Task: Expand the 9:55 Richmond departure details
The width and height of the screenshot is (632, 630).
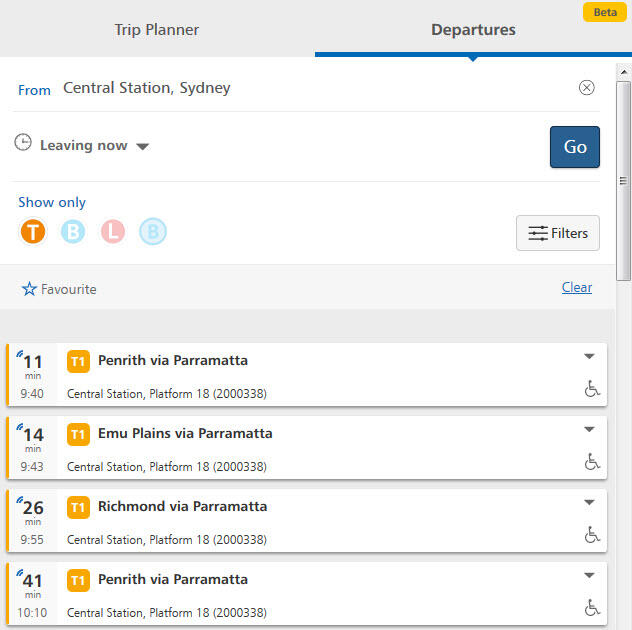Action: coord(589,502)
